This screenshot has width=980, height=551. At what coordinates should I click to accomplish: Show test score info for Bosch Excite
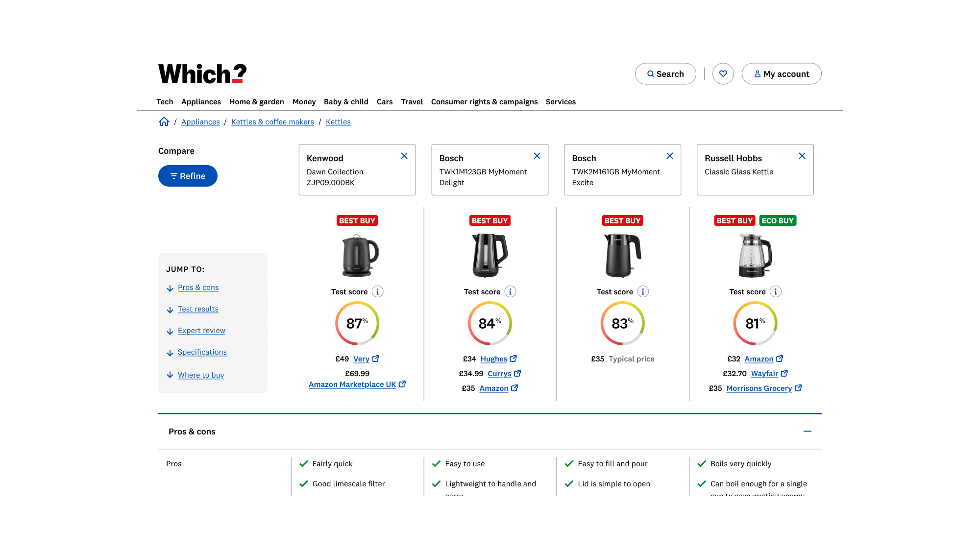pos(643,292)
